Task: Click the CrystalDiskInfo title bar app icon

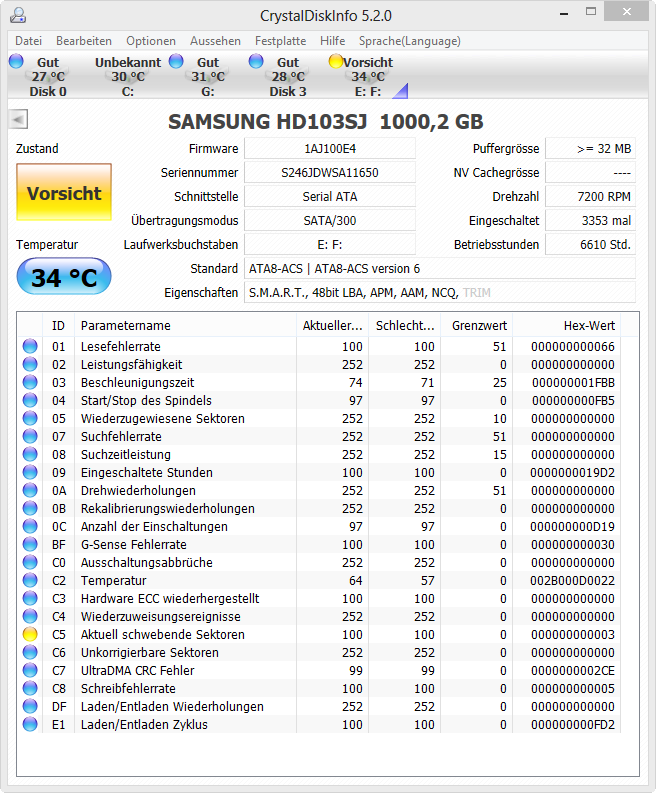Action: (x=18, y=15)
